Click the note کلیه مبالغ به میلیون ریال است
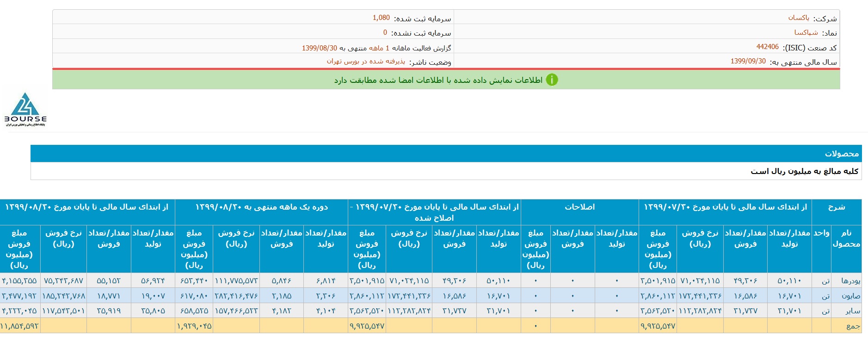Screen dimensions: 868x342 (804, 171)
